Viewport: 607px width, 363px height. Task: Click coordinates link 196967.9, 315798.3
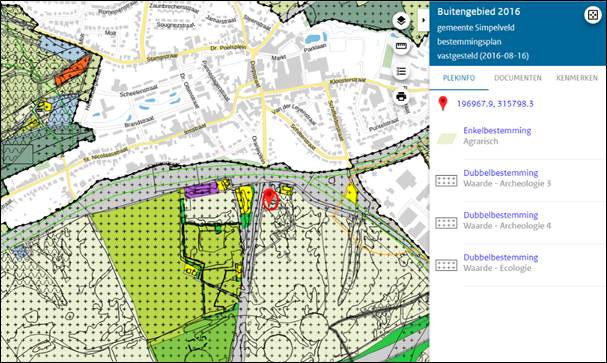pos(495,104)
